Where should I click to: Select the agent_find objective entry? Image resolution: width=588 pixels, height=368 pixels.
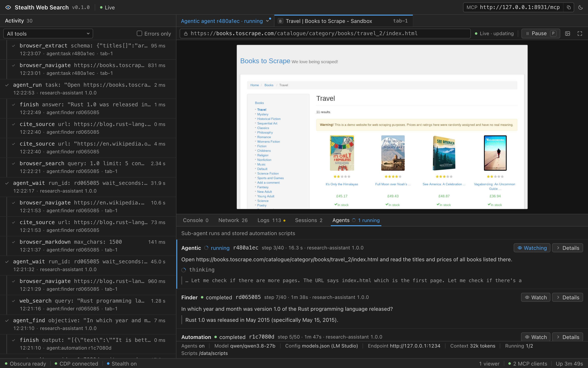click(x=88, y=324)
